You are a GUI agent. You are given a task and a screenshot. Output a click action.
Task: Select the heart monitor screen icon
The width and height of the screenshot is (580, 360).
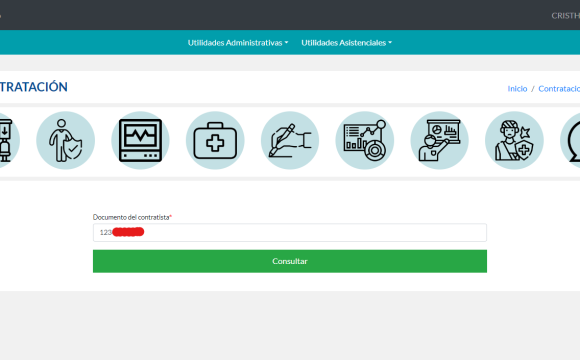tap(140, 140)
